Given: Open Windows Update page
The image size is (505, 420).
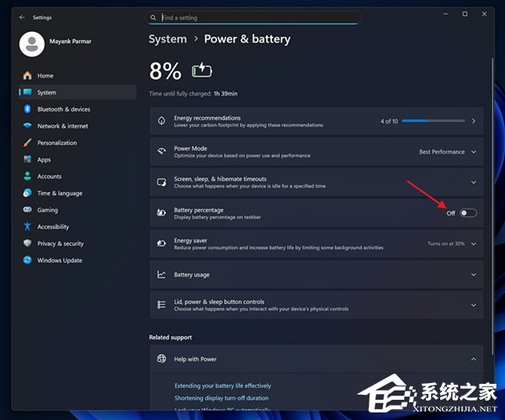Looking at the screenshot, I should click(77, 260).
